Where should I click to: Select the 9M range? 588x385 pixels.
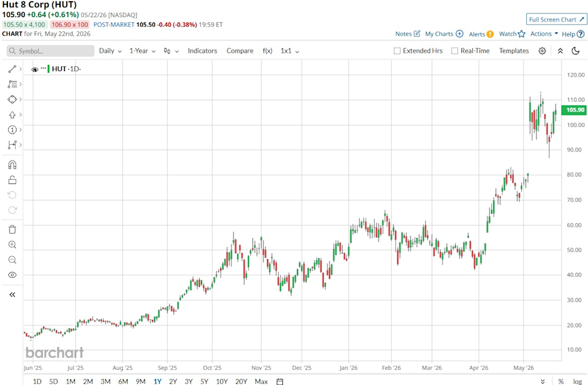141,381
